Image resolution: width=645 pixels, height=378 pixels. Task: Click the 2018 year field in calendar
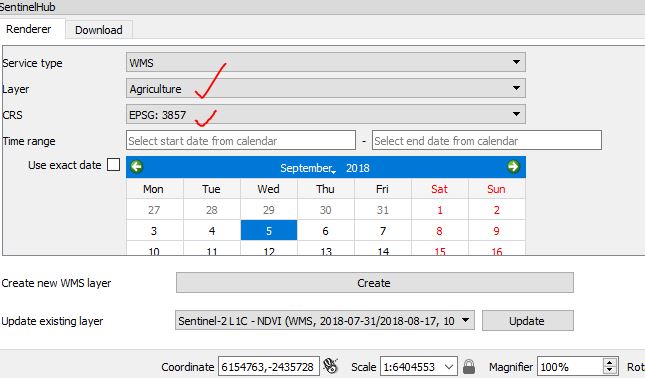357,168
